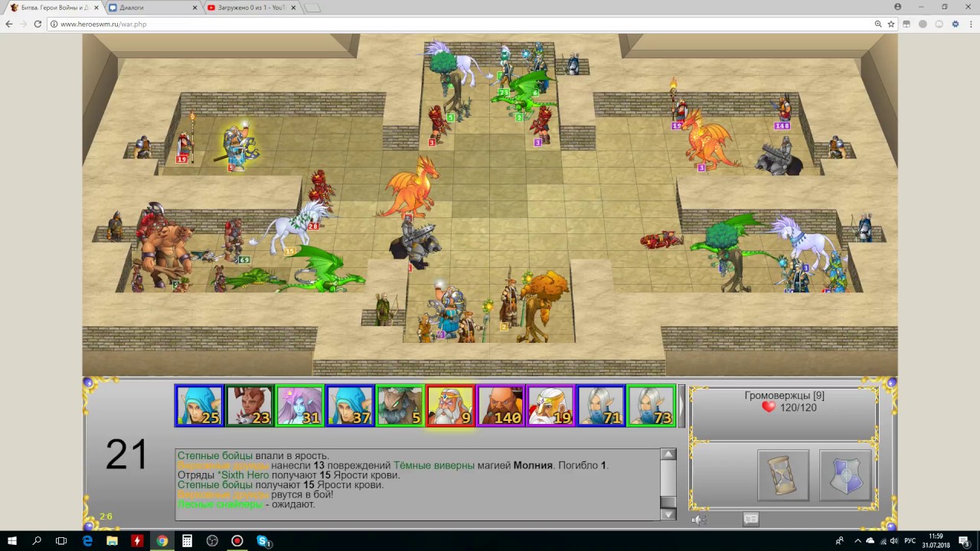Select the turn-queue portrait numbered 19

coord(550,406)
